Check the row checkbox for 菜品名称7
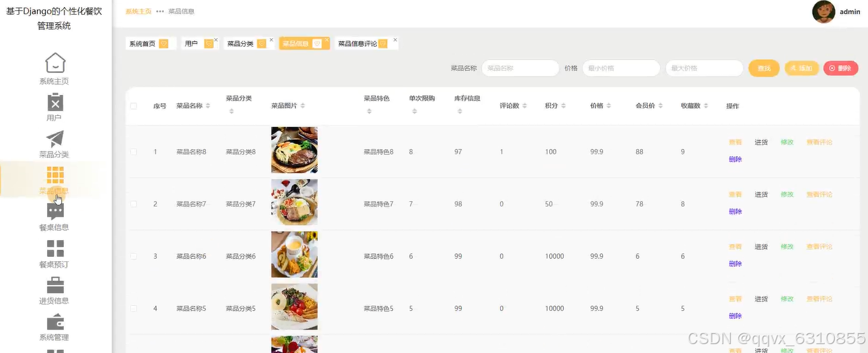Viewport: 868px width, 353px height. pos(133,204)
